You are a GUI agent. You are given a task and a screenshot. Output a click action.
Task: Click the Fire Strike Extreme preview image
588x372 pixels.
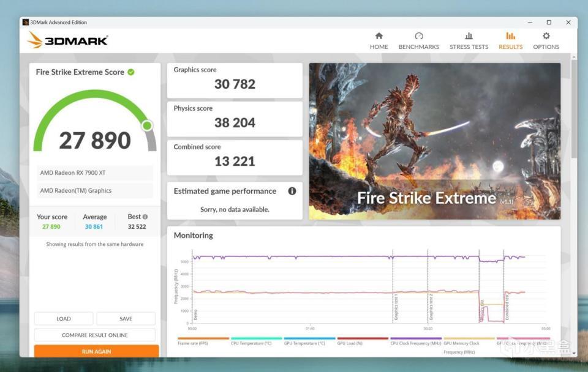point(435,141)
